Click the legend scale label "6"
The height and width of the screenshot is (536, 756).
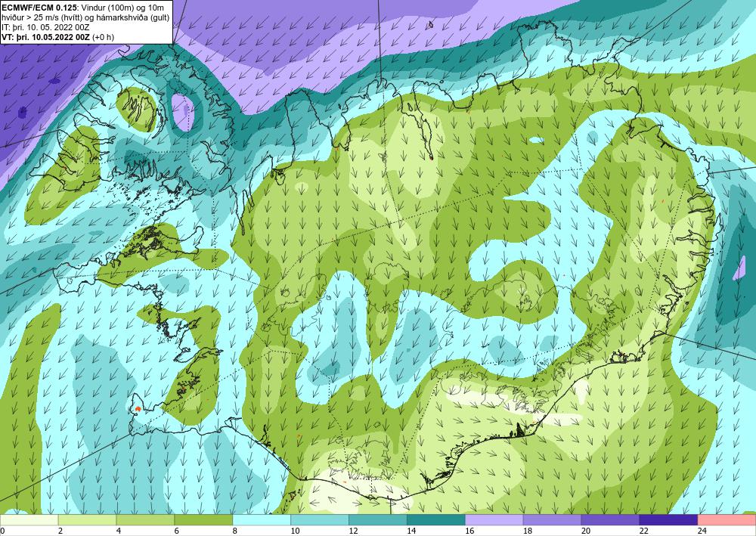177,531
